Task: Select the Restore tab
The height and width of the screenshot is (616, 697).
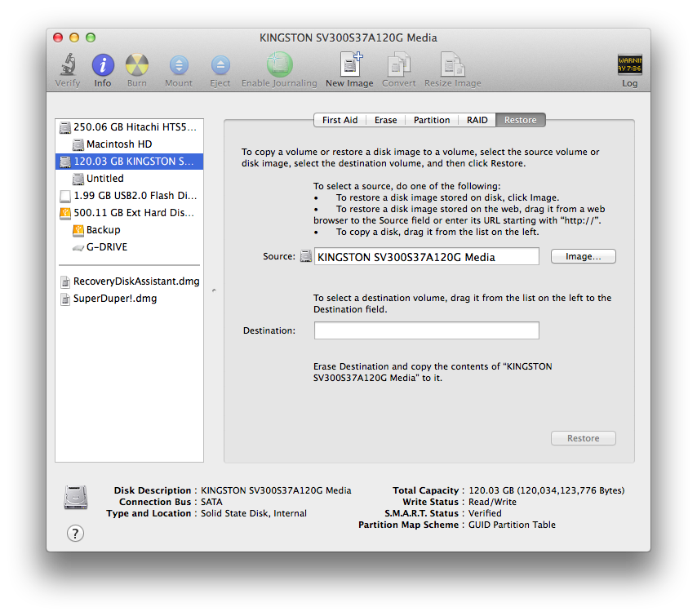Action: coord(521,120)
